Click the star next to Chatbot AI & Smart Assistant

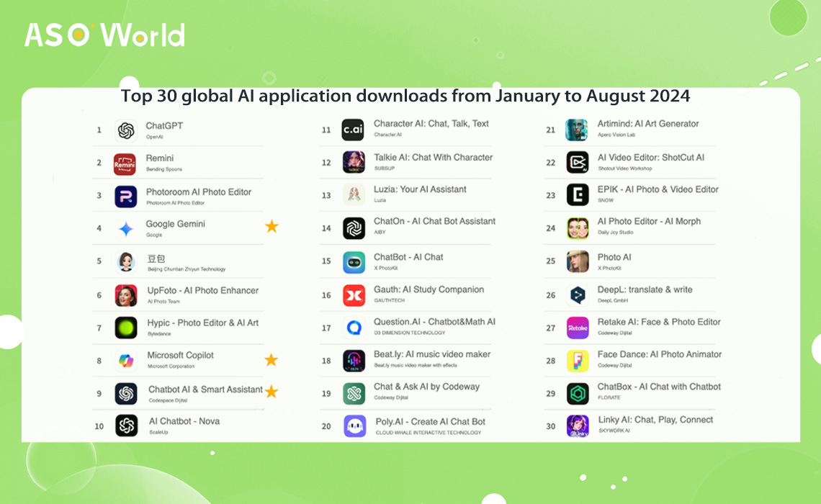point(272,392)
